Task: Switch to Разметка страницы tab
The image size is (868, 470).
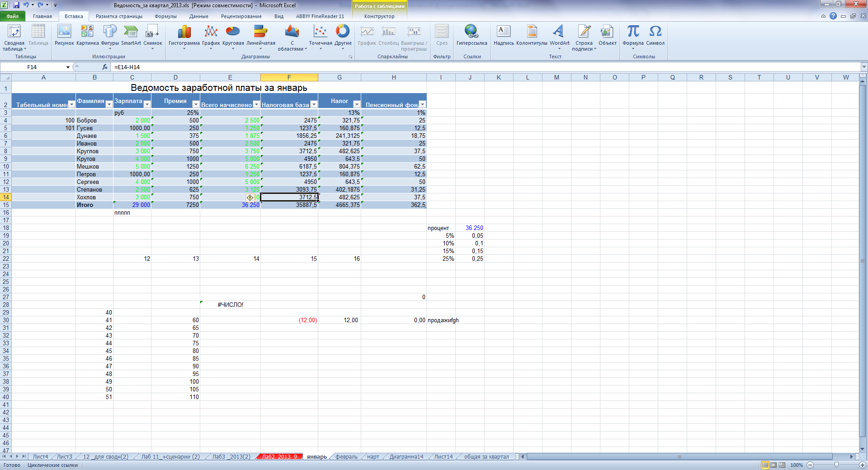Action: 119,16
